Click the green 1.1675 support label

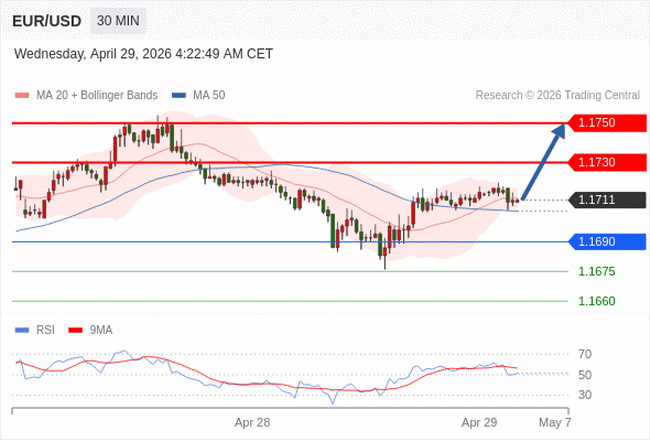pos(597,272)
